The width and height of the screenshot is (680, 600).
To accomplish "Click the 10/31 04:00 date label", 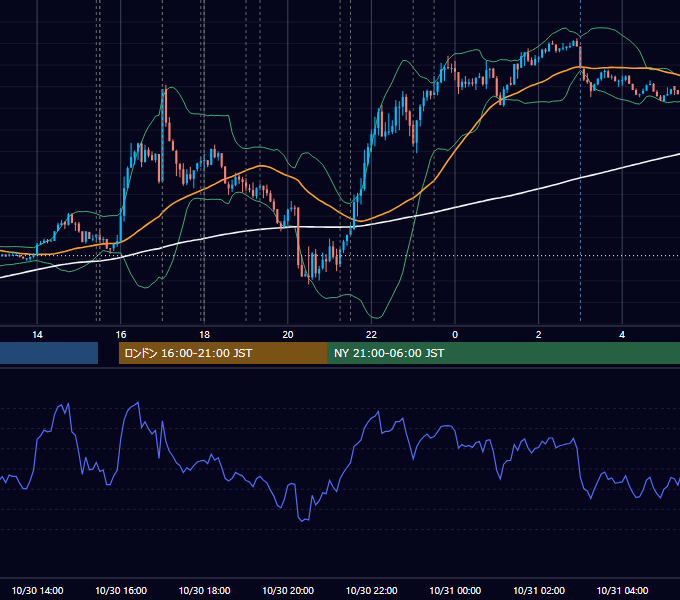I will point(622,590).
